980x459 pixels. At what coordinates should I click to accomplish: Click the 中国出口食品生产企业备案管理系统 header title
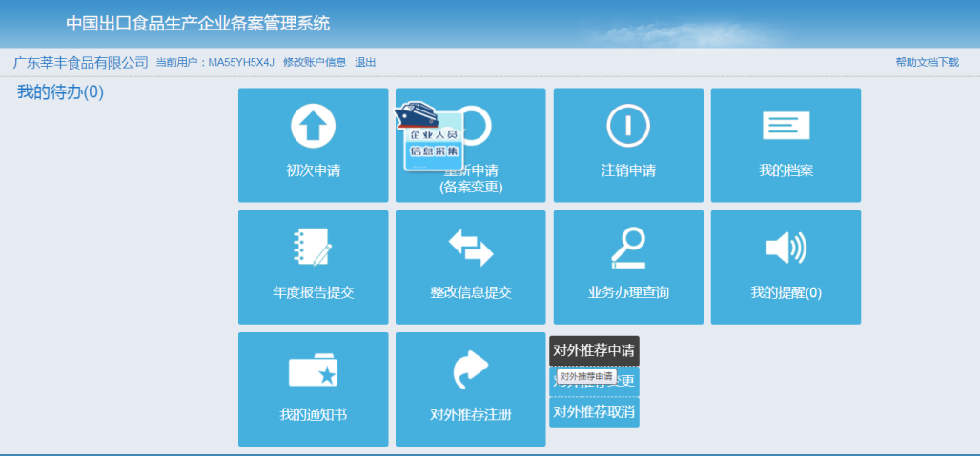pos(197,24)
